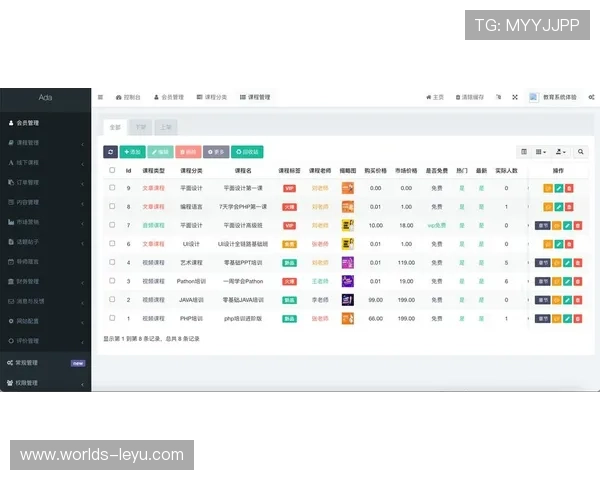Screen dimensions: 600x480
Task: Click the 编辑 toolbar button
Action: 160,152
